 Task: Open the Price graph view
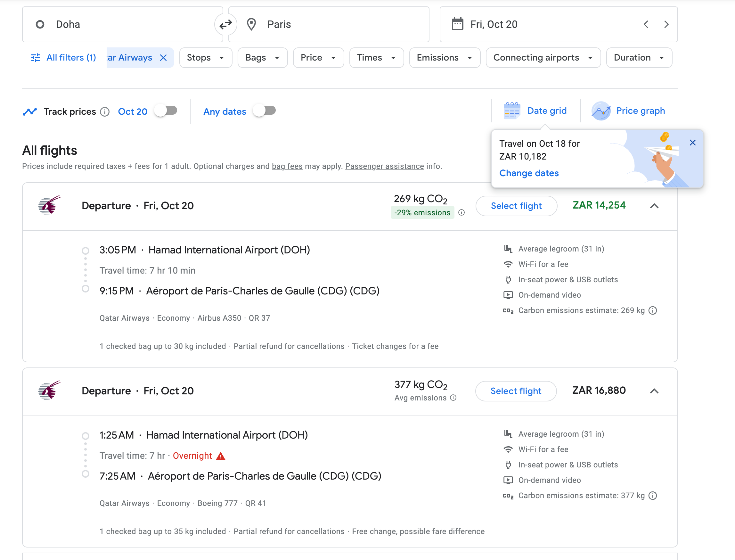628,111
